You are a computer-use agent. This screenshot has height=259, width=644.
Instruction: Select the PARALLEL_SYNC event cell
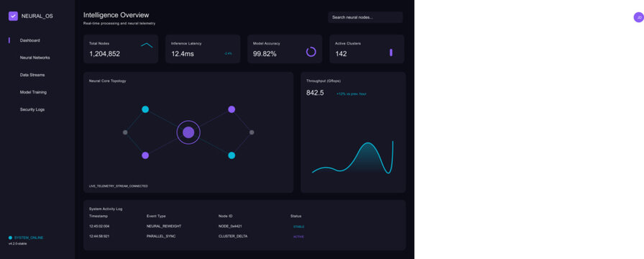[x=161, y=236]
